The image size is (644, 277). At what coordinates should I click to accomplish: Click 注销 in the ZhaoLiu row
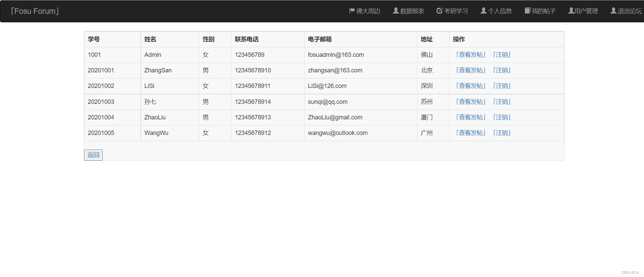[502, 117]
